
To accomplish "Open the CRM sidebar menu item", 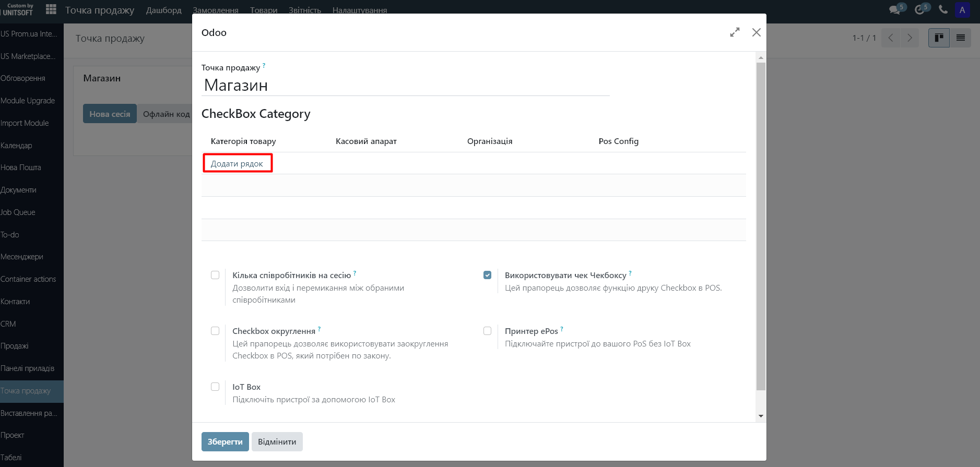I will [9, 324].
